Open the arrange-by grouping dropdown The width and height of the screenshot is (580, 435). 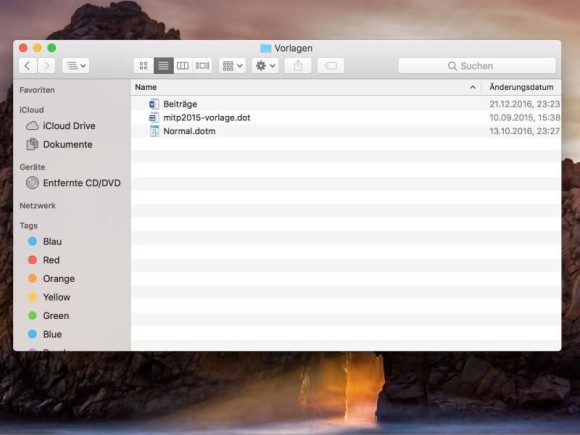tap(232, 66)
